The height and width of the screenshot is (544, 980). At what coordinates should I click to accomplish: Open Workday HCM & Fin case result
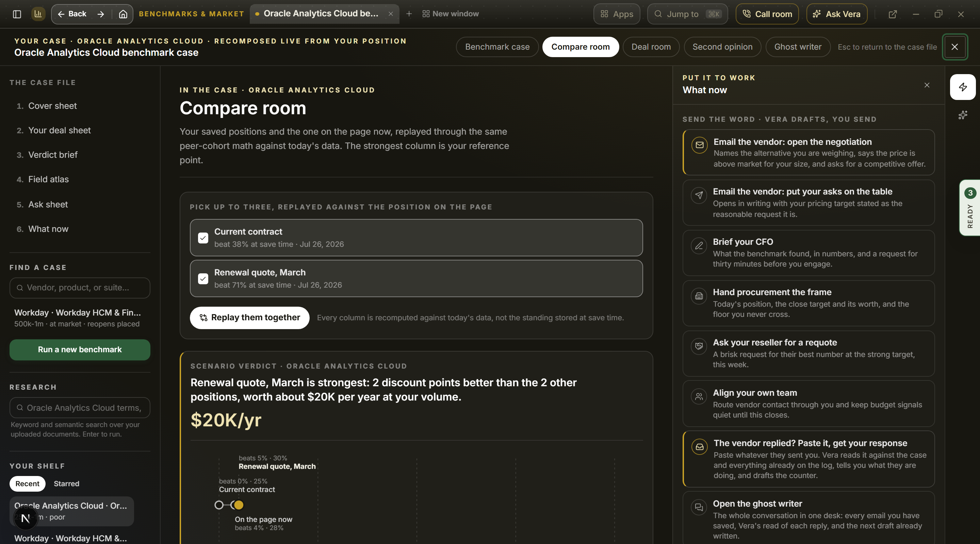[80, 318]
